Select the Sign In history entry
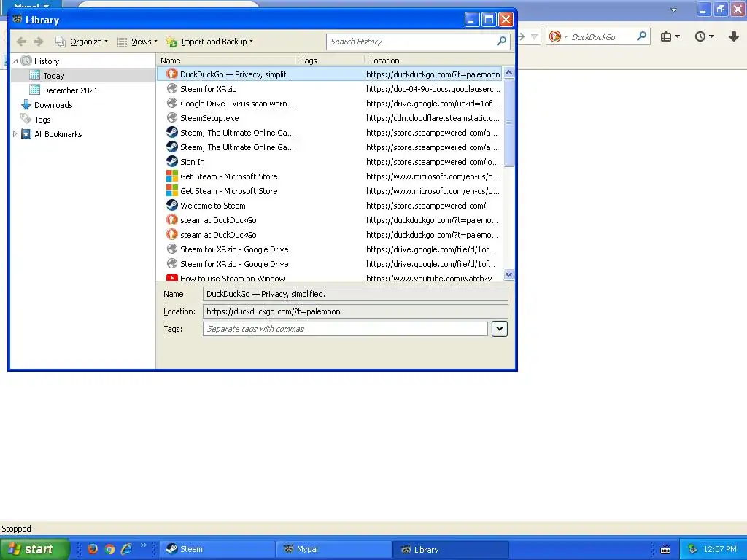 point(329,162)
